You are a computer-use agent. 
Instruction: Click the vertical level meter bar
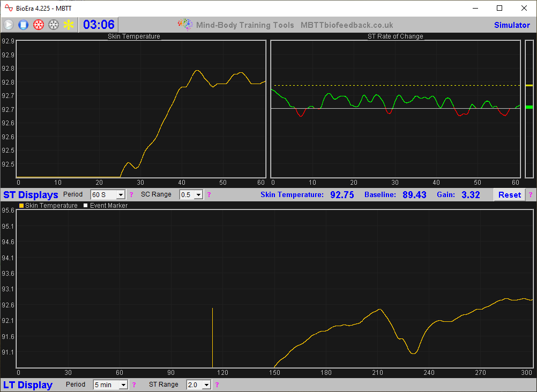[x=529, y=109]
